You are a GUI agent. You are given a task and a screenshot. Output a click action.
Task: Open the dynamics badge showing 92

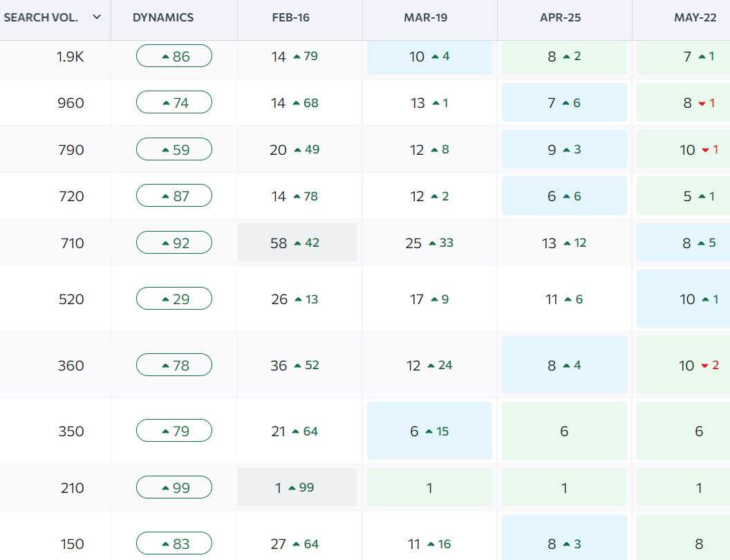click(x=174, y=243)
